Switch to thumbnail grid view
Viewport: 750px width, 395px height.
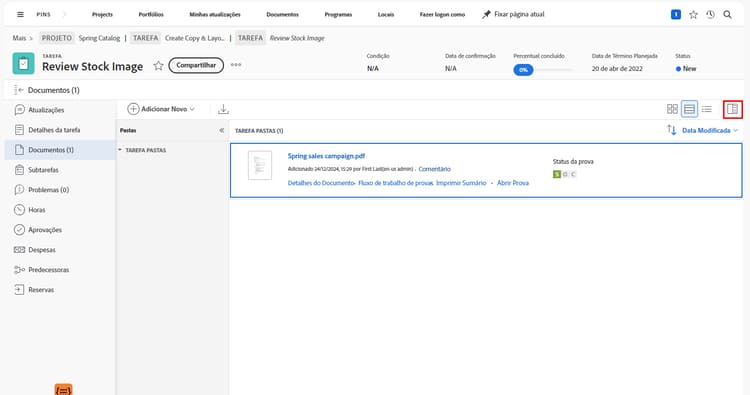[x=672, y=109]
